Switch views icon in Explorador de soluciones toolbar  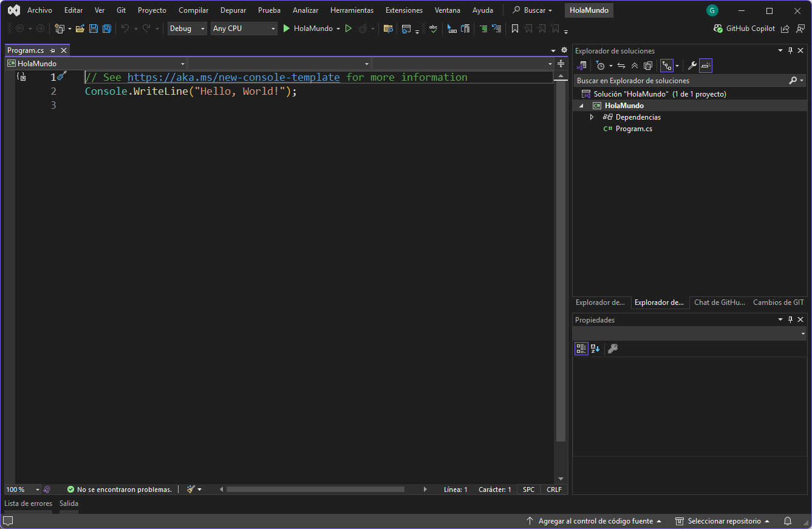click(582, 66)
